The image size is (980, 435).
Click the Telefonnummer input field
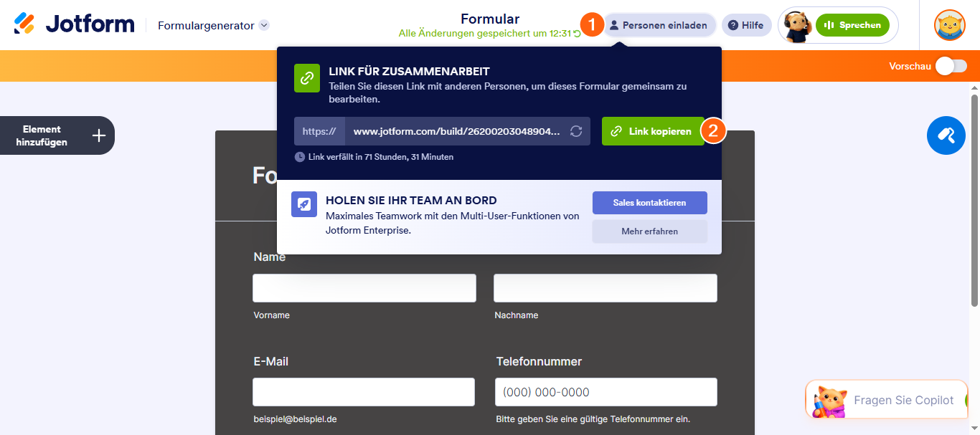point(606,392)
